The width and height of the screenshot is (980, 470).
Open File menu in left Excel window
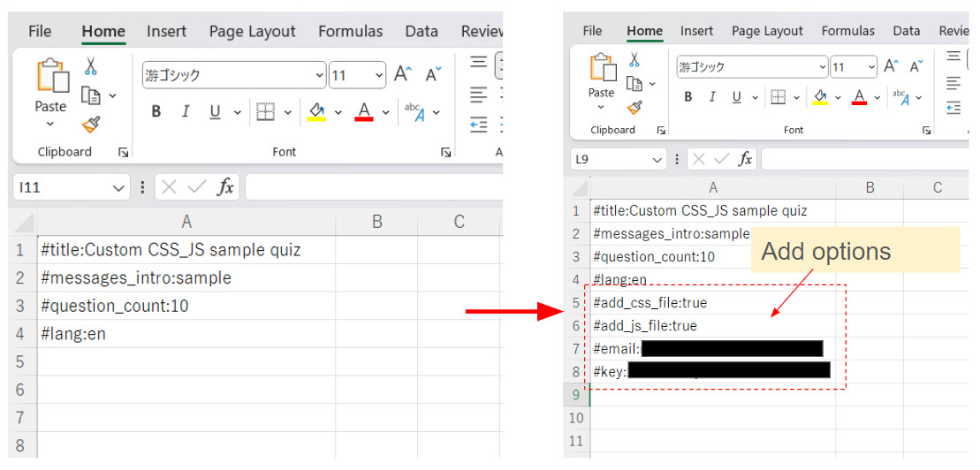(x=40, y=31)
